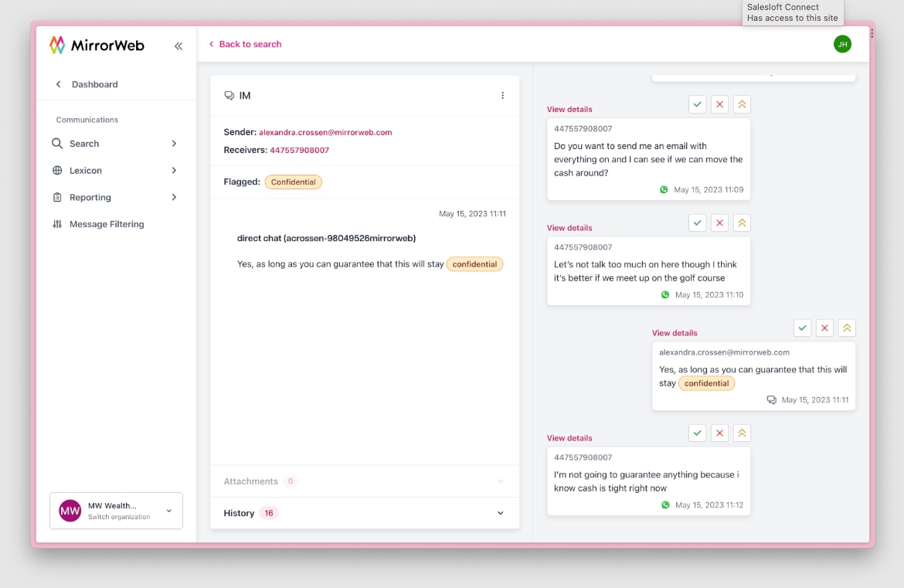Expand the Search submenu chevron
This screenshot has width=904, height=588.
[x=174, y=143]
